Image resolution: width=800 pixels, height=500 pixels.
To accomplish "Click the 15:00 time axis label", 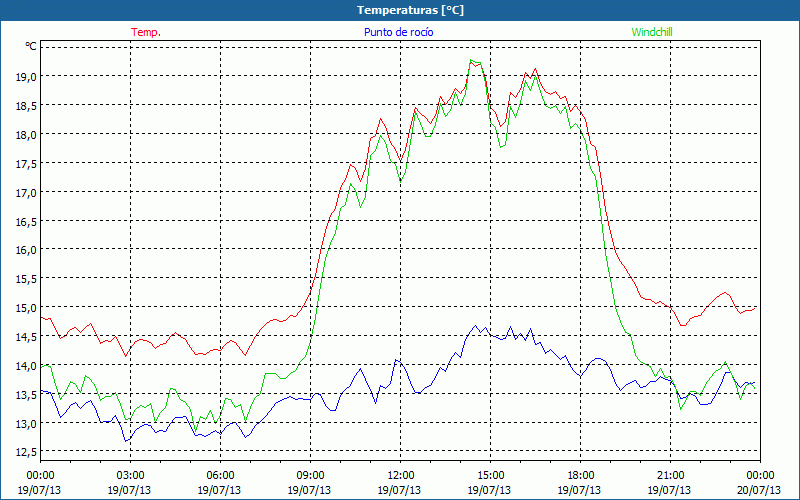I will [490, 475].
